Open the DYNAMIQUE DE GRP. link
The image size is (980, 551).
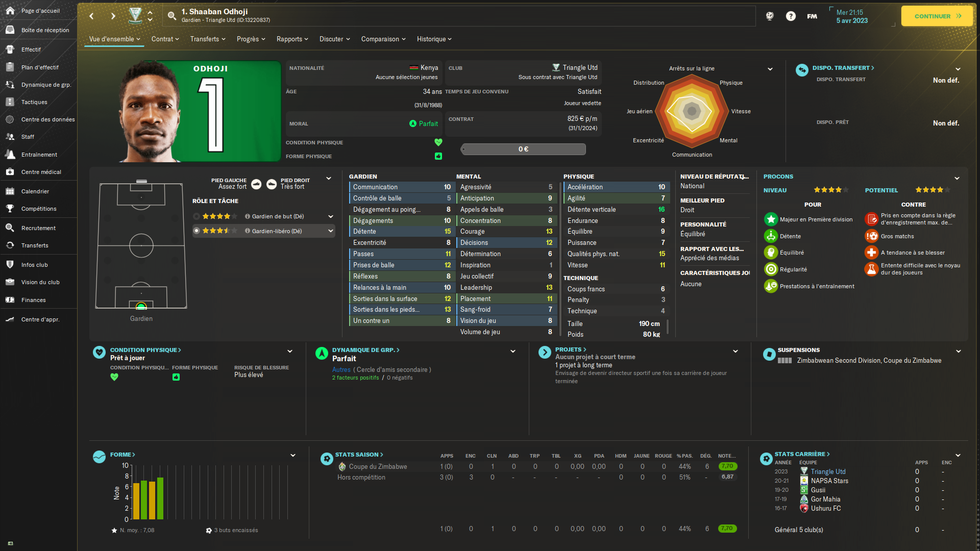(x=365, y=350)
